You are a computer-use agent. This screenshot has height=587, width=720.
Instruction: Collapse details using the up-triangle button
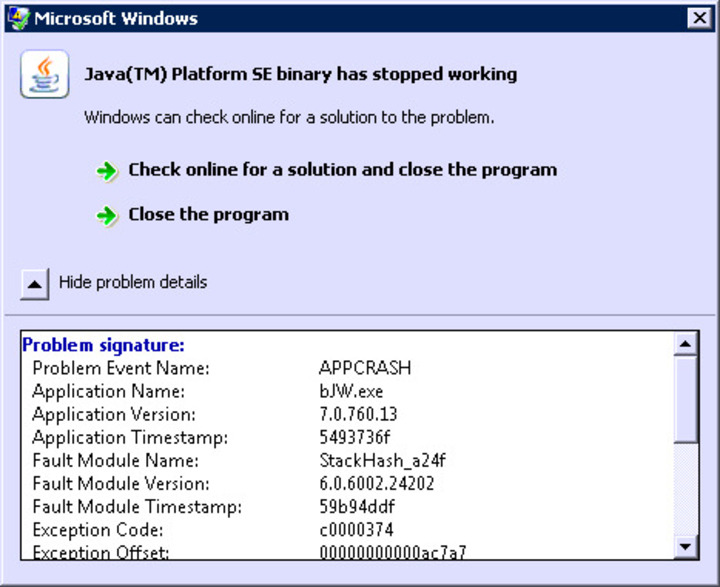(35, 284)
